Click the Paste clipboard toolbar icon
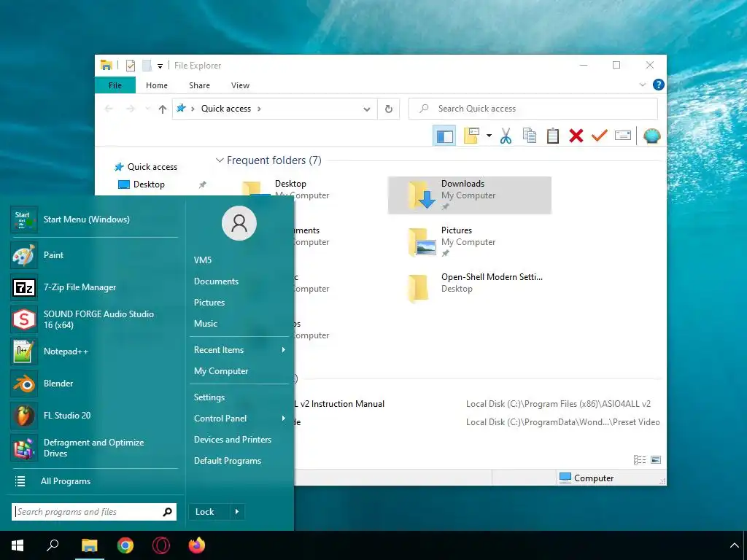The image size is (747, 560). click(x=553, y=136)
